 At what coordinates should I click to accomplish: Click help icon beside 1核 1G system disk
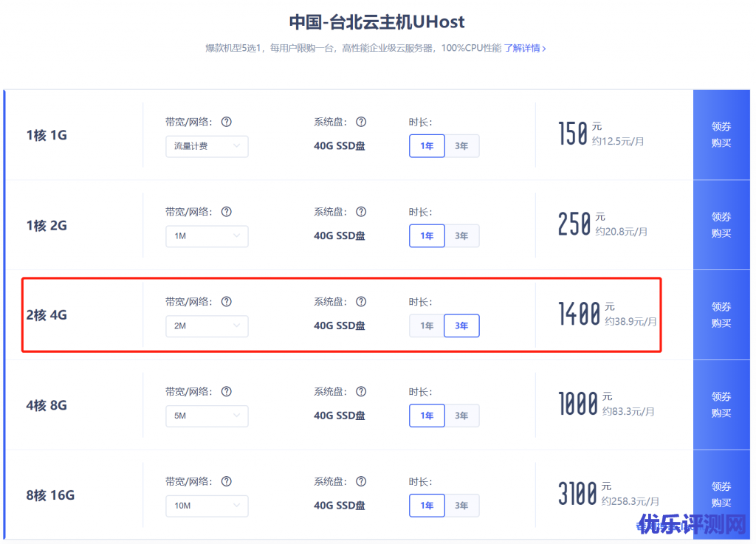click(x=361, y=122)
